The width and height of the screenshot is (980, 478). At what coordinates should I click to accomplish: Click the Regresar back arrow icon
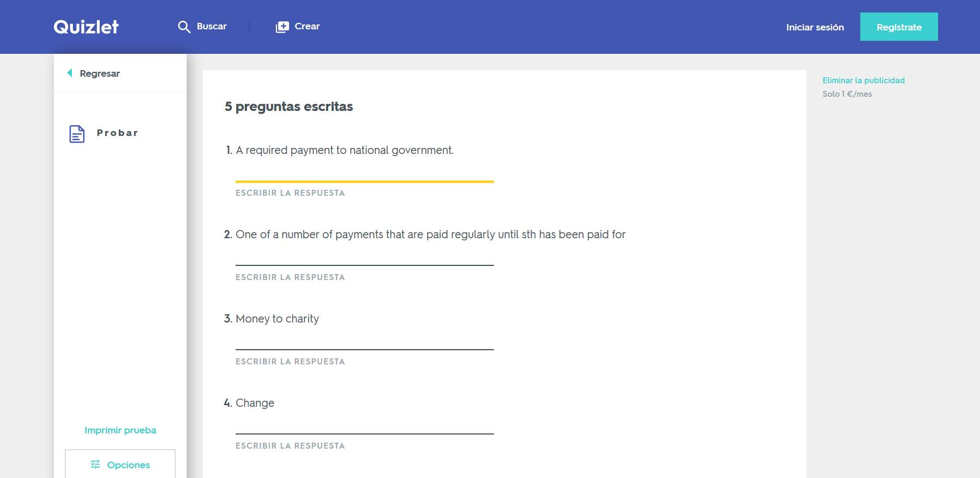[70, 73]
